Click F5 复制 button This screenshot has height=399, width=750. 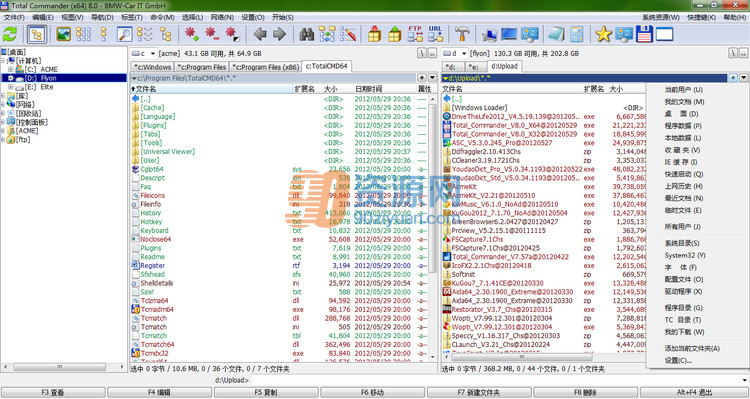(266, 392)
